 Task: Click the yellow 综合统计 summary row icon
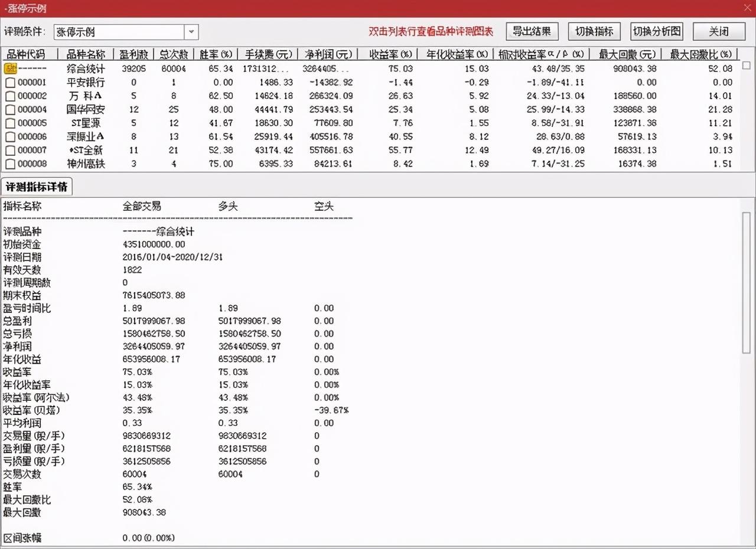pyautogui.click(x=9, y=68)
